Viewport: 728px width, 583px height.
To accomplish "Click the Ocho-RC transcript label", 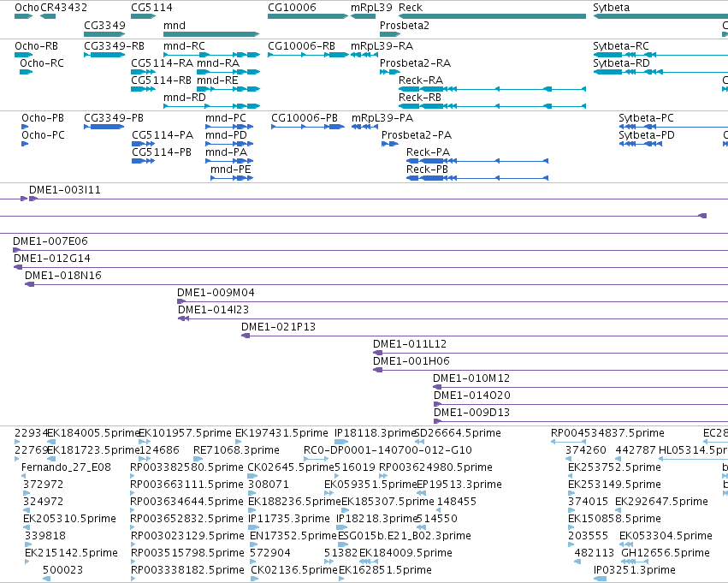I will 42,63.
